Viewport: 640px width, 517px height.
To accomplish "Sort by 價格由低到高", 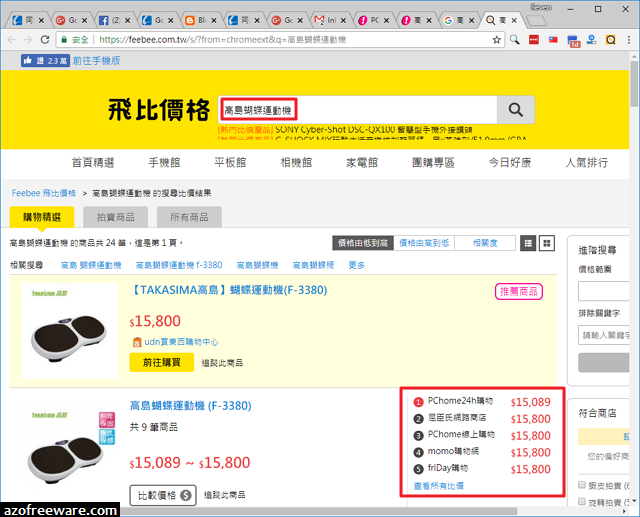I will pos(363,243).
